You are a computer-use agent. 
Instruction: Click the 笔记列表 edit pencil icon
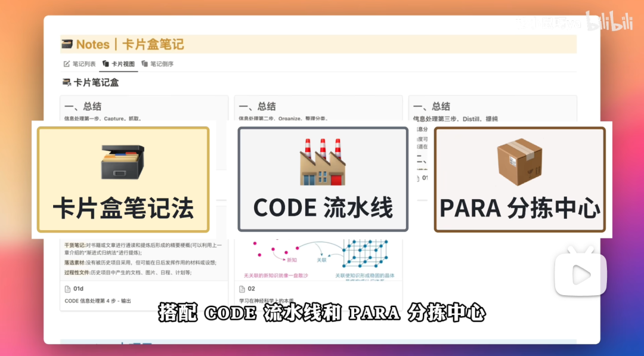(x=67, y=64)
